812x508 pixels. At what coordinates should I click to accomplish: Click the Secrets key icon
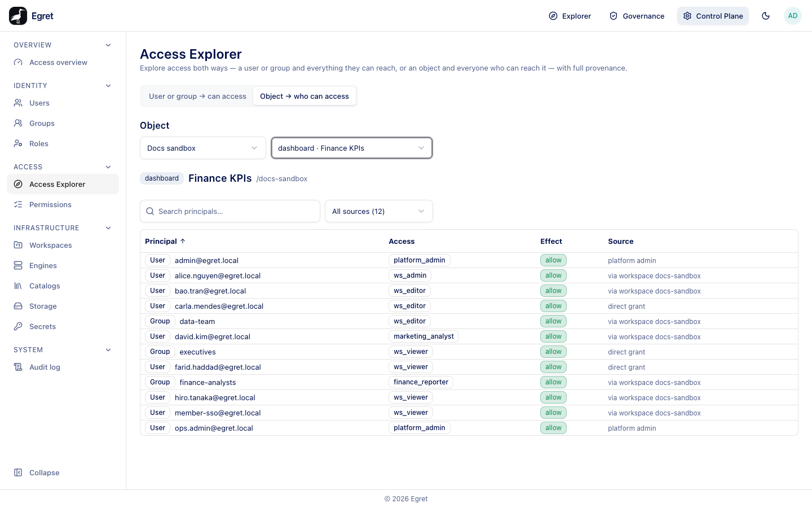tap(18, 327)
